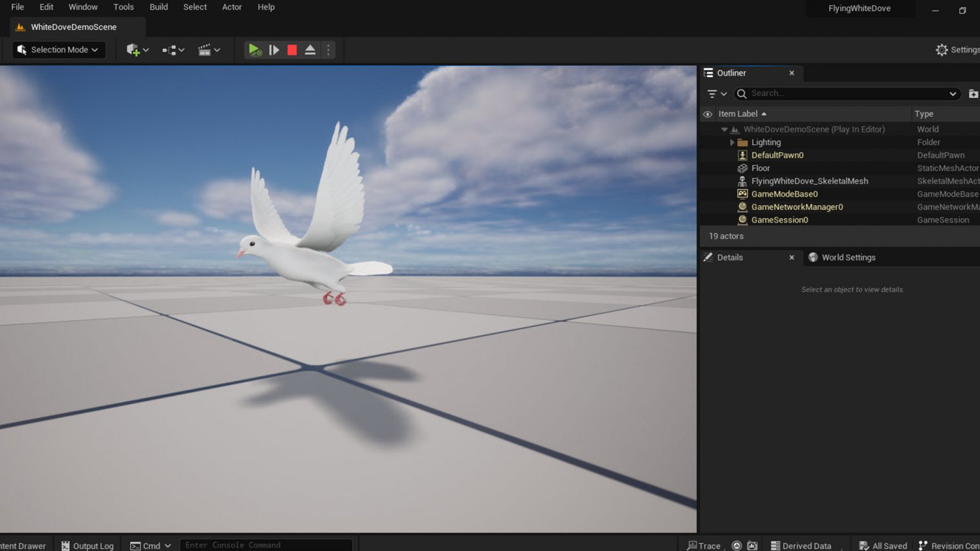Viewport: 980px width, 551px height.
Task: Toggle sort order on Item Label header
Action: (x=738, y=114)
